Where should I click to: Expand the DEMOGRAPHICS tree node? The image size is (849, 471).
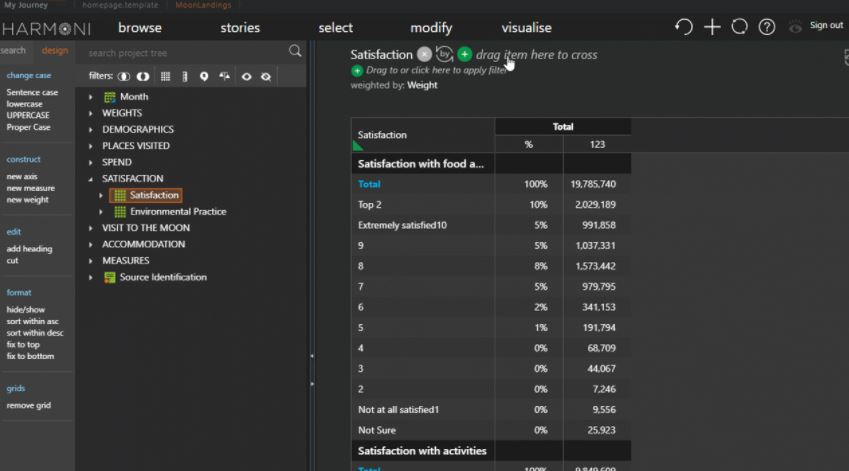91,130
